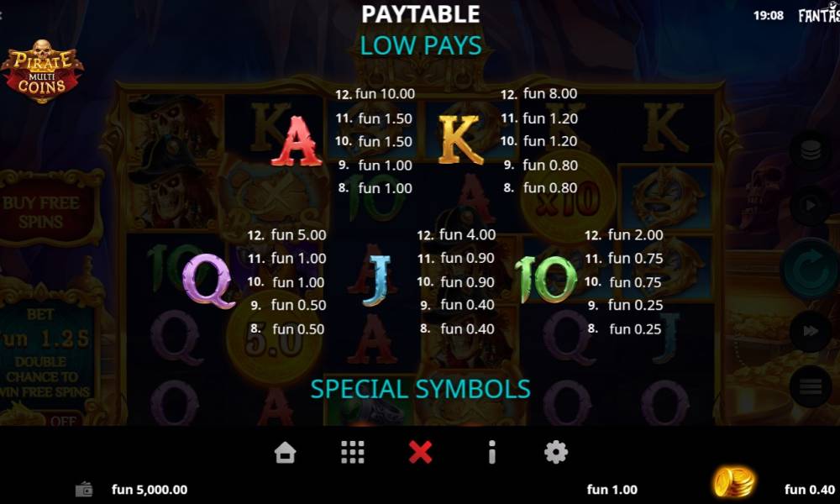This screenshot has width=840, height=504.
Task: Open the grid menu icon
Action: (353, 453)
